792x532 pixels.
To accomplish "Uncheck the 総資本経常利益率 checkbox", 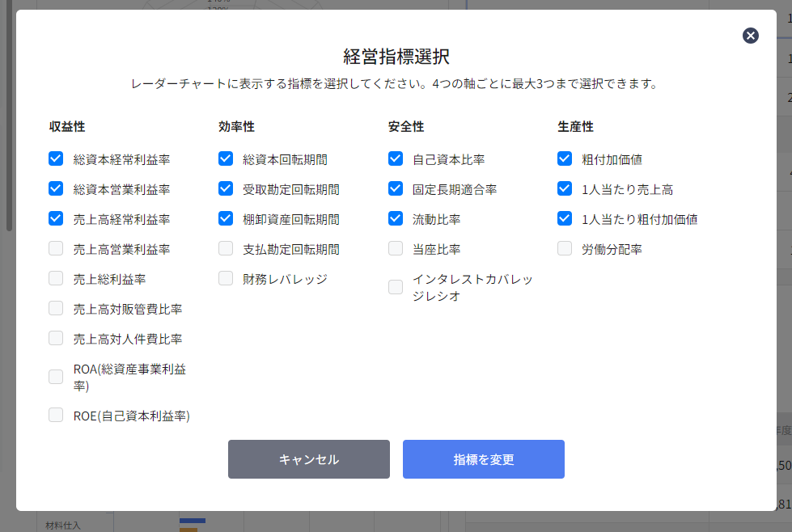I will coord(56,159).
